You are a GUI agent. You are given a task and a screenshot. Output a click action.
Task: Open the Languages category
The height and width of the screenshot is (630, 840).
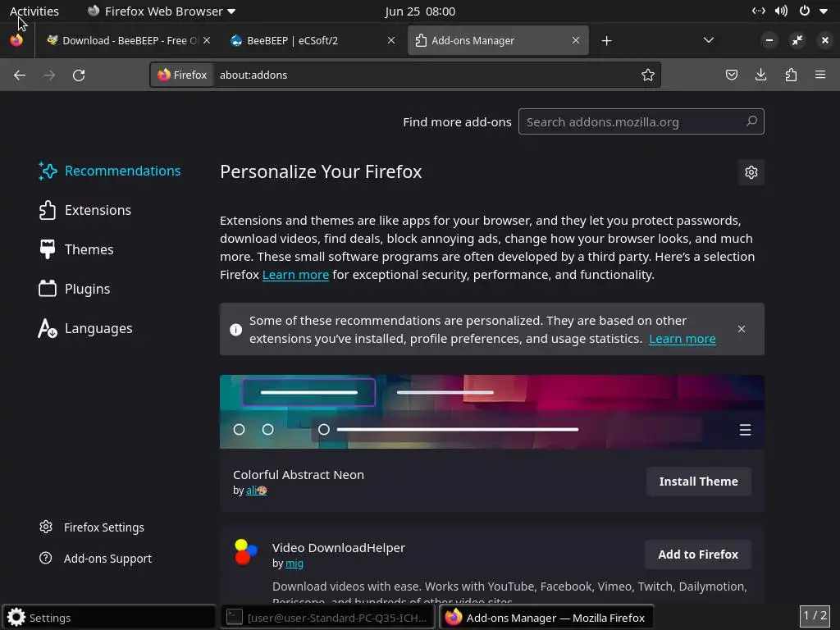coord(85,328)
